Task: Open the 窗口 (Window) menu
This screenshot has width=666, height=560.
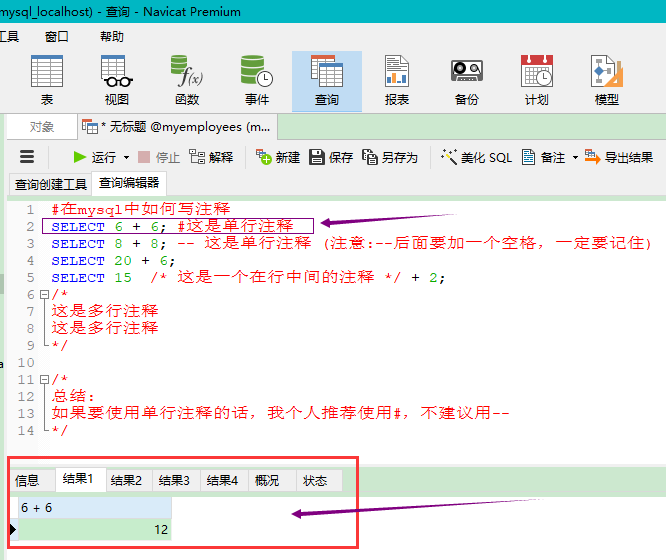Action: pyautogui.click(x=57, y=37)
